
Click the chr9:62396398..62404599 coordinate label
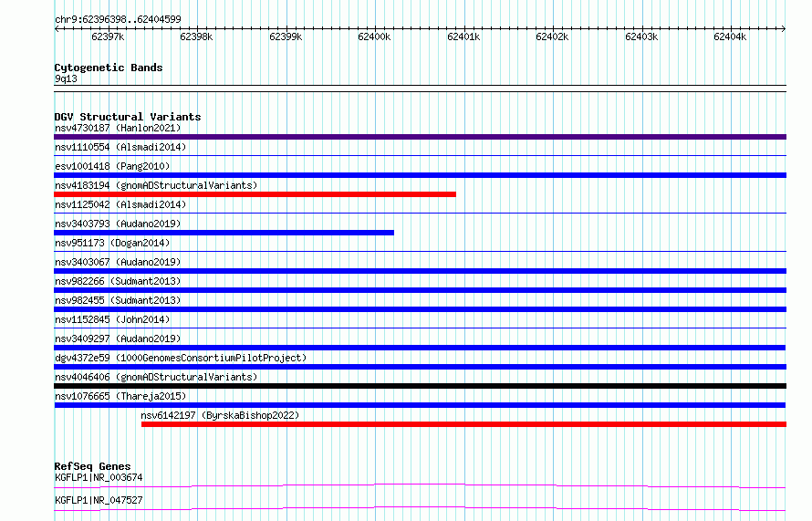[x=118, y=20]
